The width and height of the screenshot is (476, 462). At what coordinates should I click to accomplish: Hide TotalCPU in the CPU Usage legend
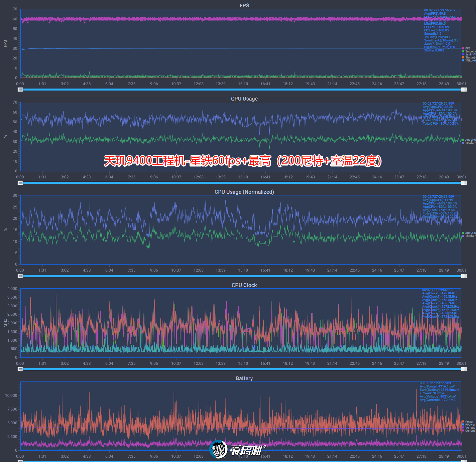point(469,143)
